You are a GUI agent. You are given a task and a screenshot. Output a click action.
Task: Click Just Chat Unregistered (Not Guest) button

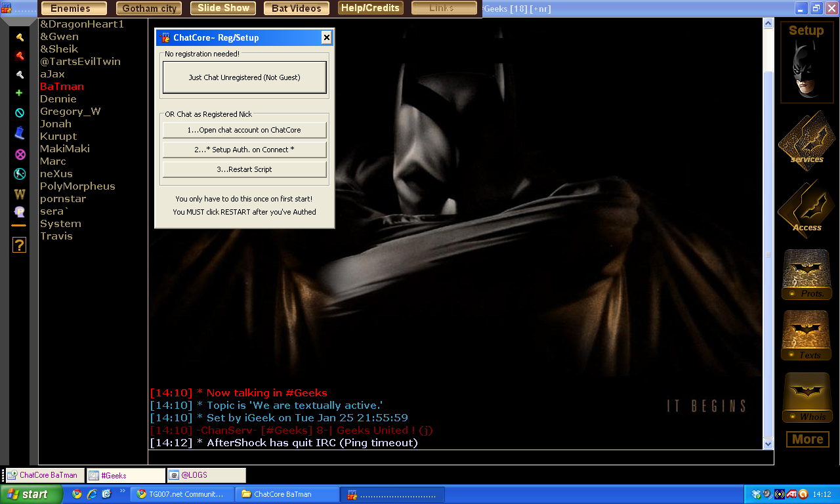[x=245, y=77]
